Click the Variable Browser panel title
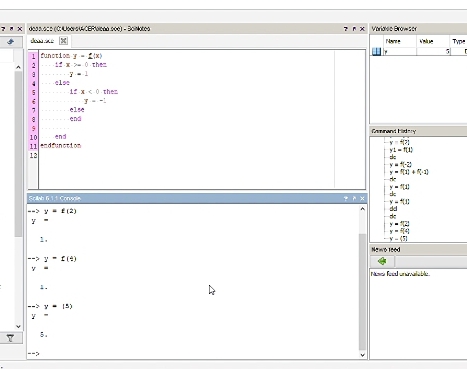 394,29
